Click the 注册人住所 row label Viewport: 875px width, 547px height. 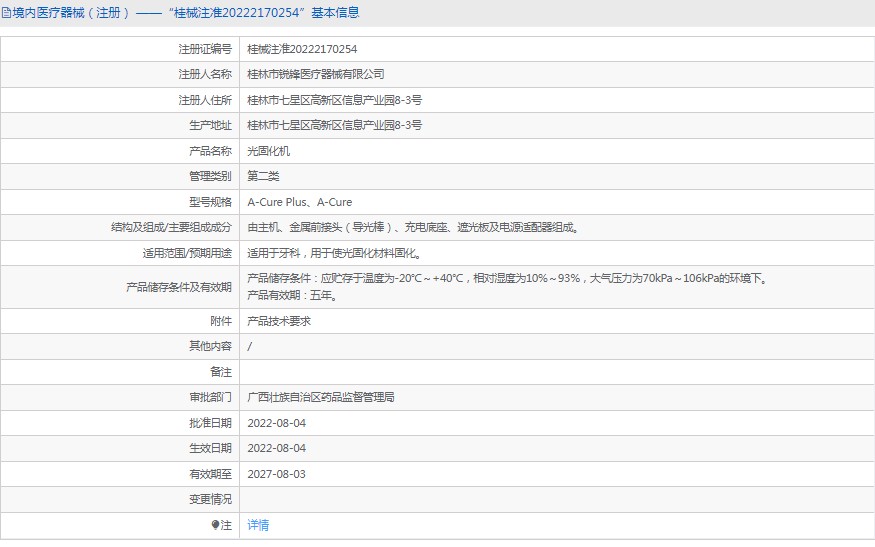click(x=205, y=100)
